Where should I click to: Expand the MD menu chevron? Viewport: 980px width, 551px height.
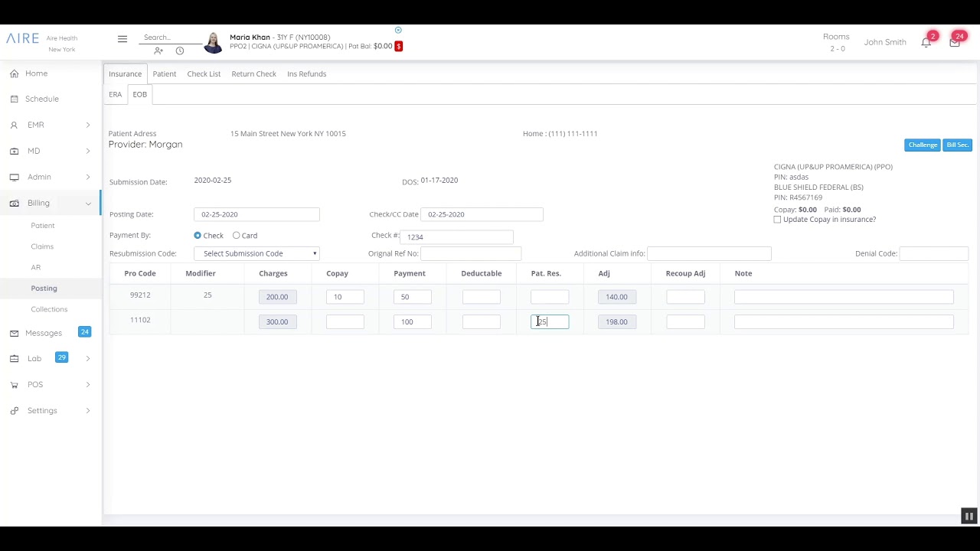(x=88, y=151)
